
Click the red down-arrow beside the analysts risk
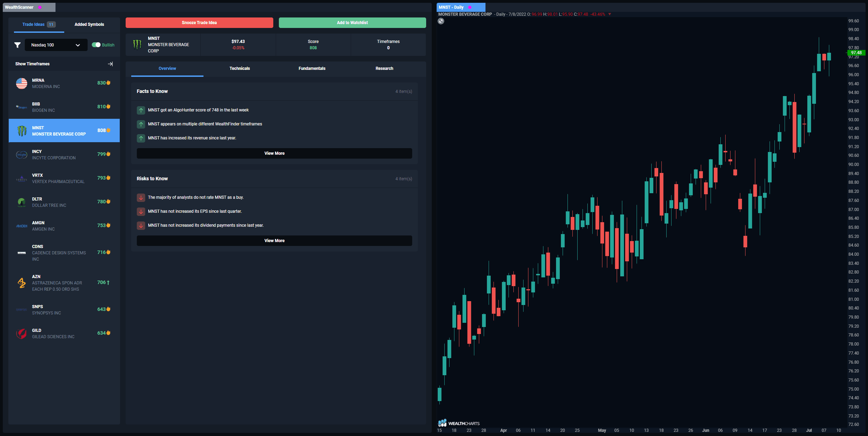pos(141,197)
